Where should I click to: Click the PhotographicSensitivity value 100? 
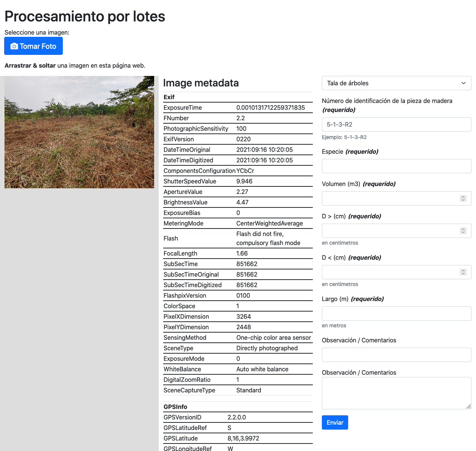[241, 129]
